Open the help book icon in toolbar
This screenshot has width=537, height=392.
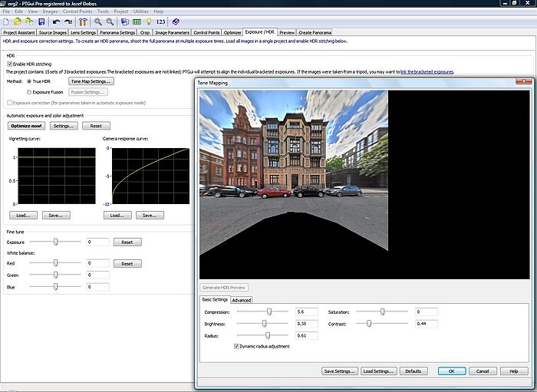[x=175, y=22]
